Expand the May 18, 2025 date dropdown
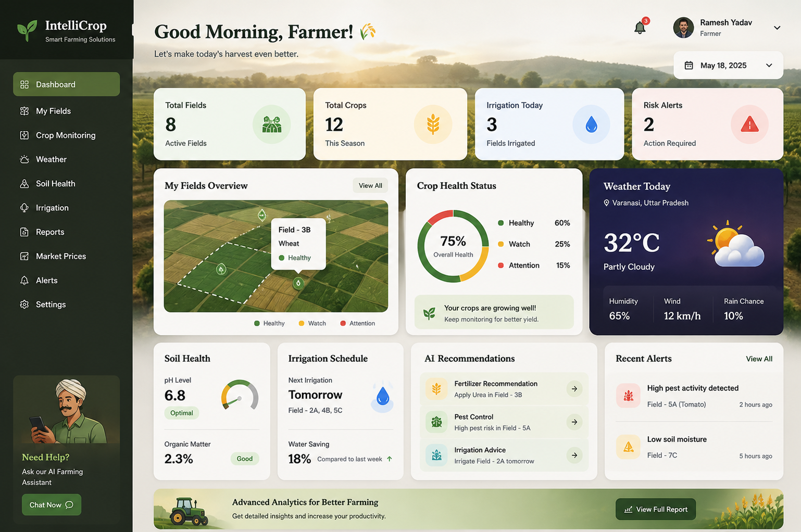The height and width of the screenshot is (532, 801). 769,66
